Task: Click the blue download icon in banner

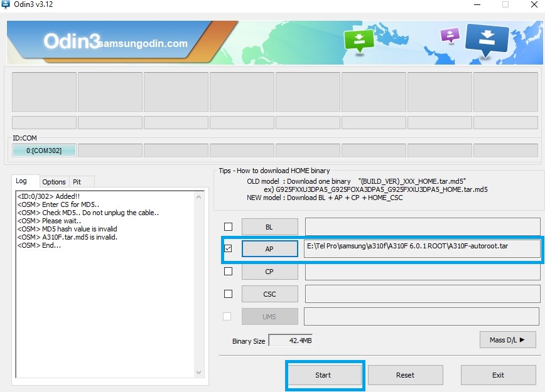Action: [487, 41]
